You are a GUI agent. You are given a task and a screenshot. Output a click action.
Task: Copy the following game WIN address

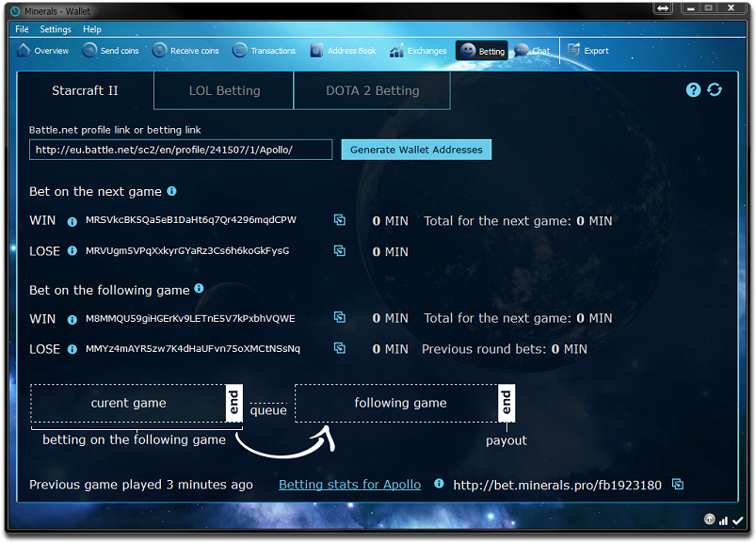click(340, 318)
